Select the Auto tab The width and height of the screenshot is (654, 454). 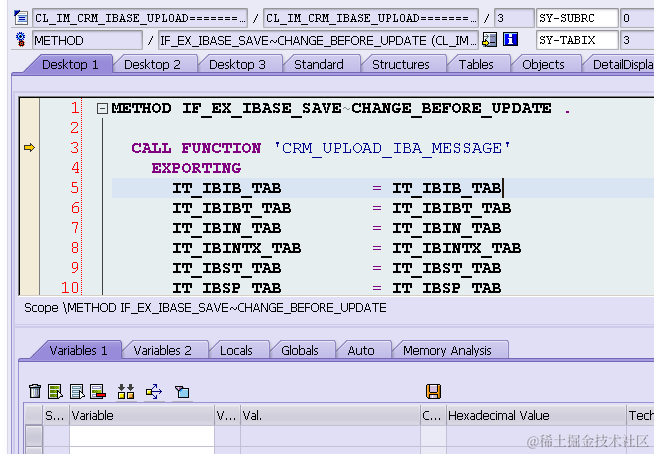point(361,351)
